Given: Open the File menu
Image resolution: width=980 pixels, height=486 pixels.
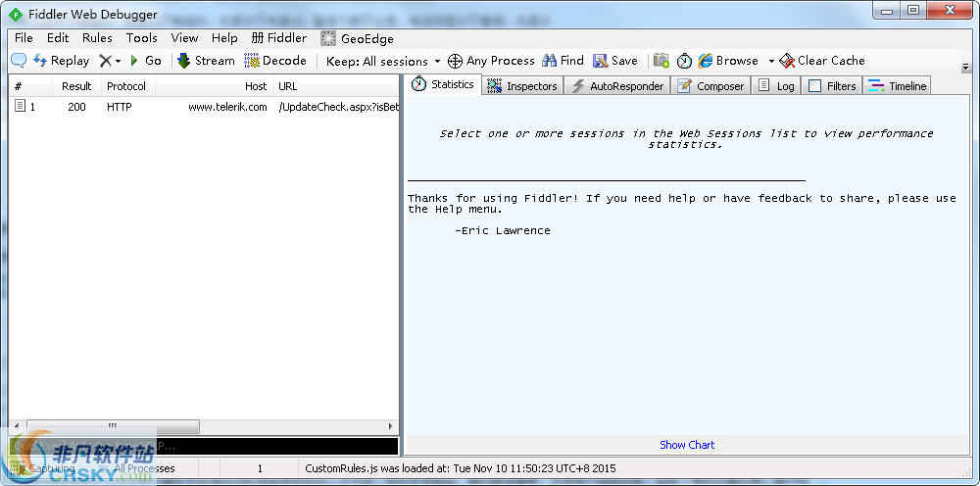Looking at the screenshot, I should click(x=24, y=38).
